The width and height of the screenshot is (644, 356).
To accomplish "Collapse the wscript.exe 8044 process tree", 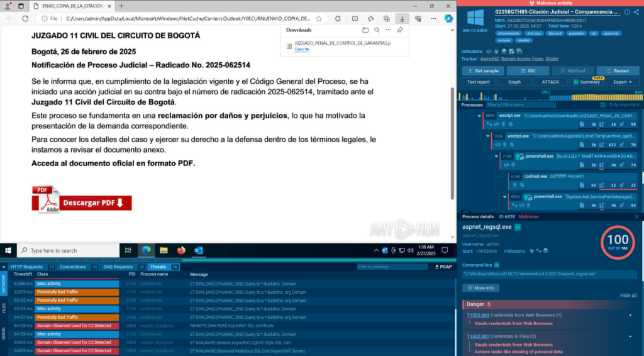I will click(480, 116).
